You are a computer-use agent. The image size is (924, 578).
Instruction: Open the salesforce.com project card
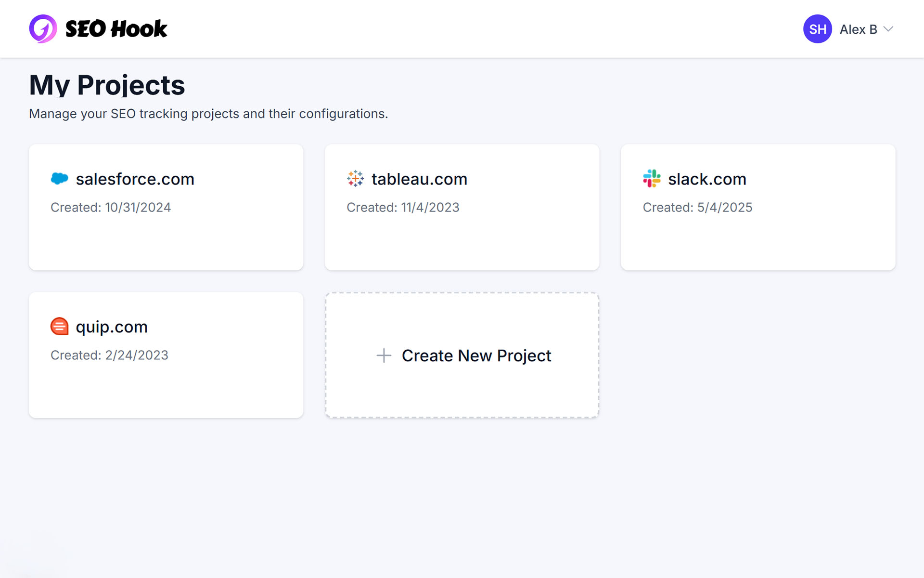[166, 207]
